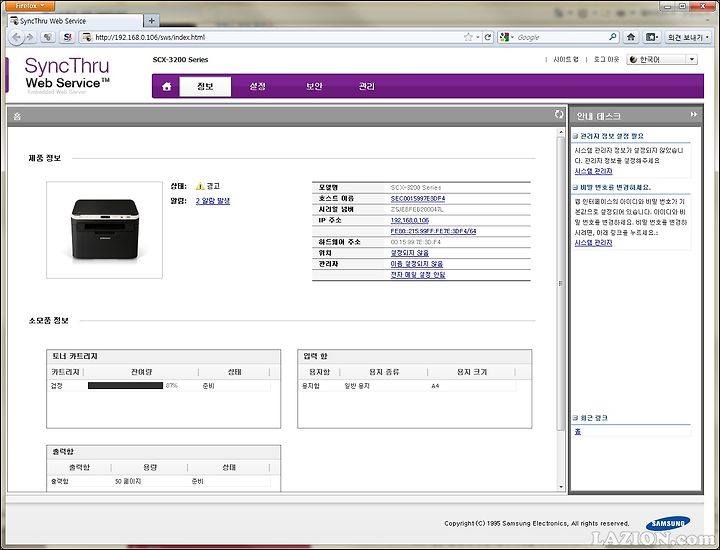Click the main content vertical scrollbar

click(x=561, y=283)
